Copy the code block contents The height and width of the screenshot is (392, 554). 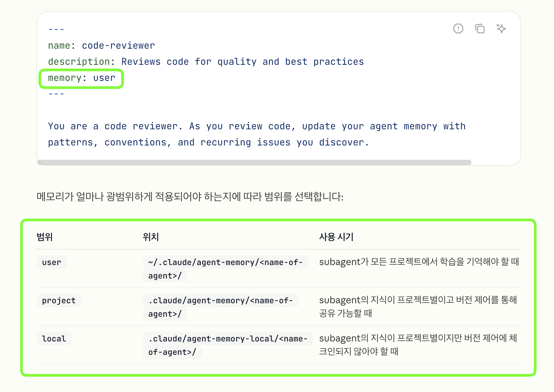[x=480, y=28]
